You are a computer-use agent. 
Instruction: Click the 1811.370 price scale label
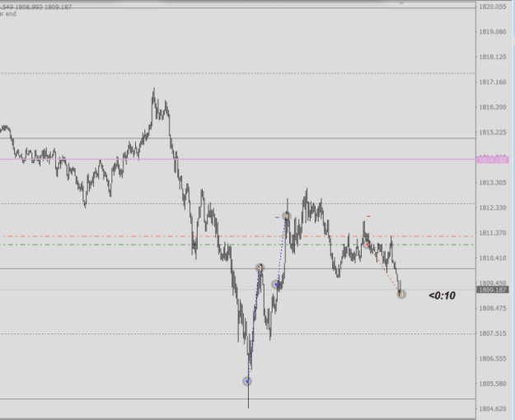492,233
